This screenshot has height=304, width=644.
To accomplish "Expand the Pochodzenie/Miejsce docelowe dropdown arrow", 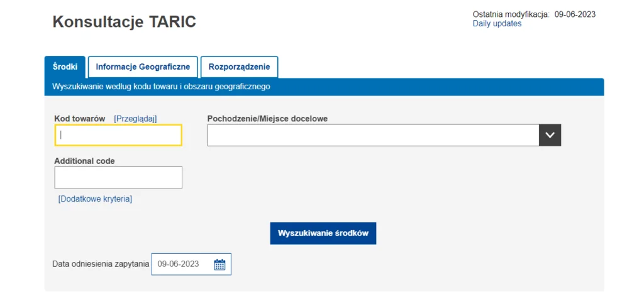I will click(550, 135).
